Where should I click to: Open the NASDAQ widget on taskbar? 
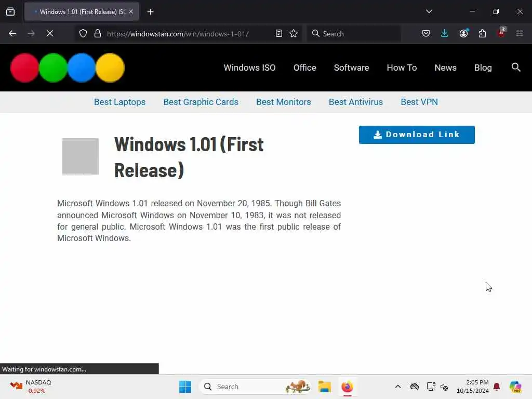[31, 387]
